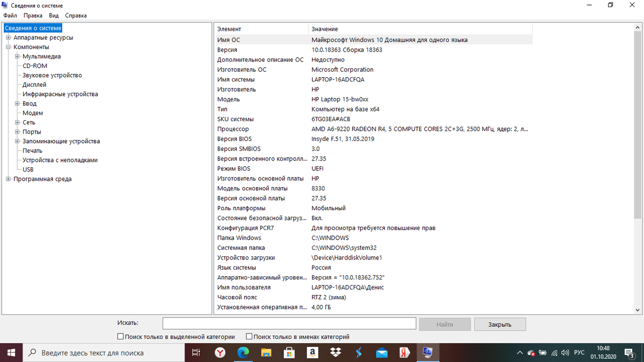Open File Explorer from the taskbar
Screen dimensions: 644x362
coord(266,353)
